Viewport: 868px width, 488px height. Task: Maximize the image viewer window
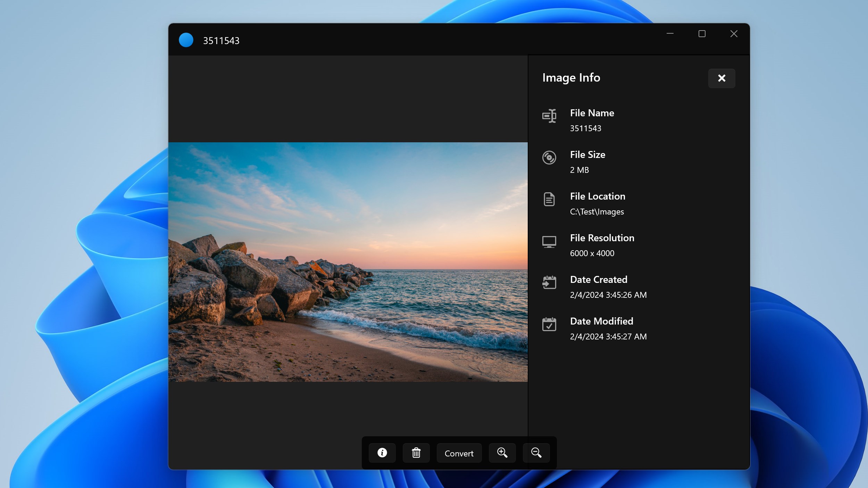(x=702, y=34)
